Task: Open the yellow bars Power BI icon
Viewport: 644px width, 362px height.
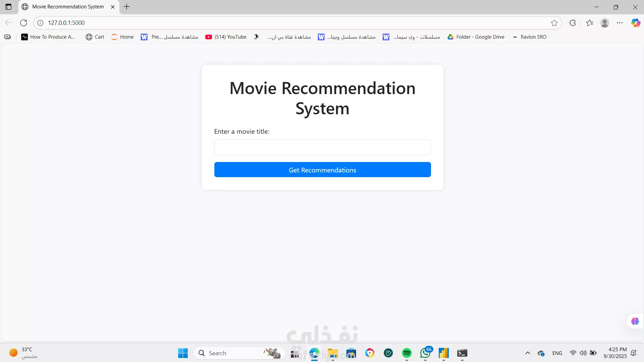Action: click(x=444, y=353)
